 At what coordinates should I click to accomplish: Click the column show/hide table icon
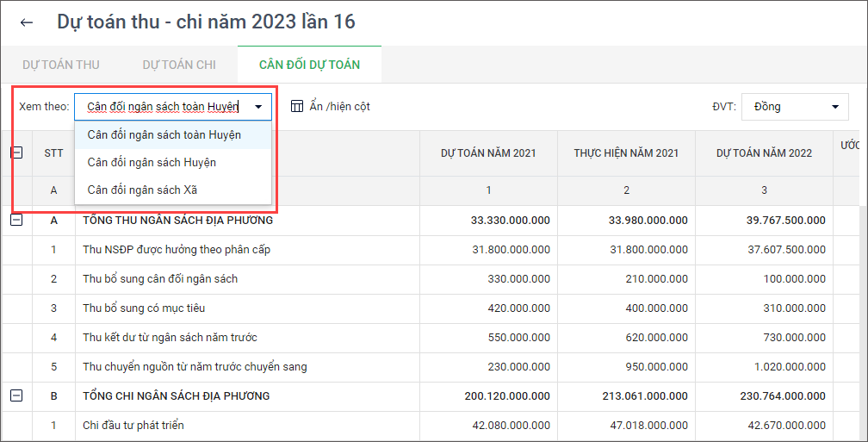tap(297, 106)
